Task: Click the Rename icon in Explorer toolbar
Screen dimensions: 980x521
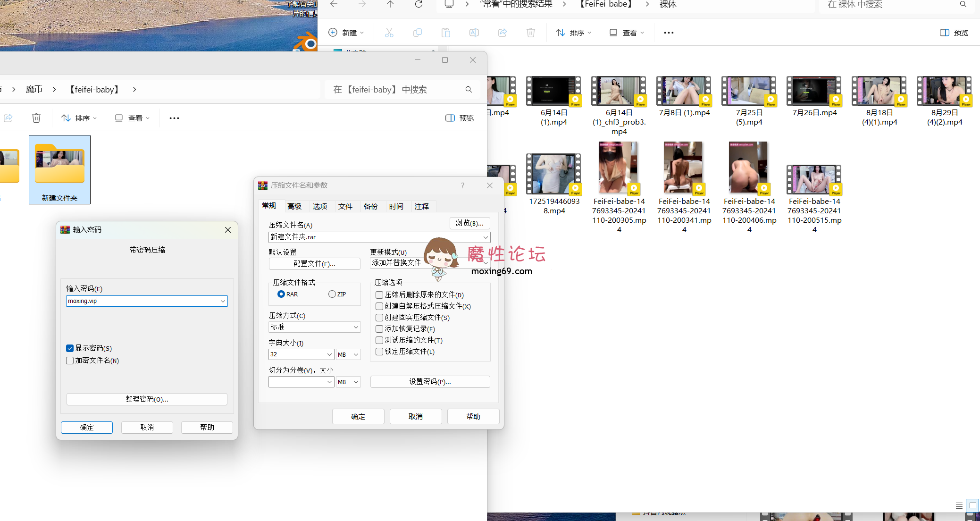Action: point(474,32)
